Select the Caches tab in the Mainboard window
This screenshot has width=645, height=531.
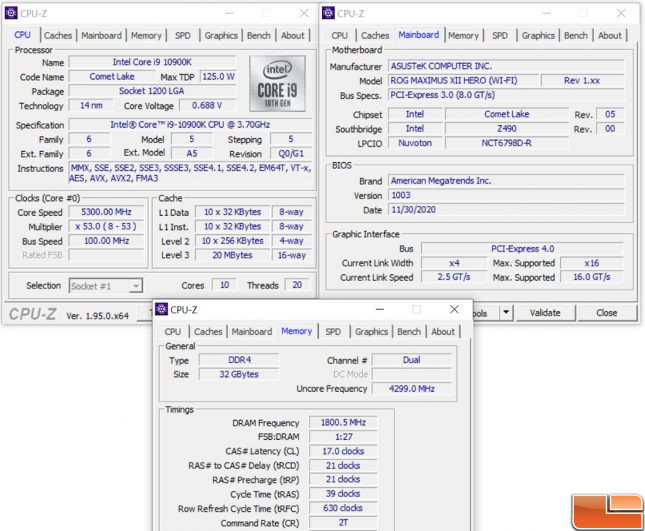pyautogui.click(x=375, y=36)
